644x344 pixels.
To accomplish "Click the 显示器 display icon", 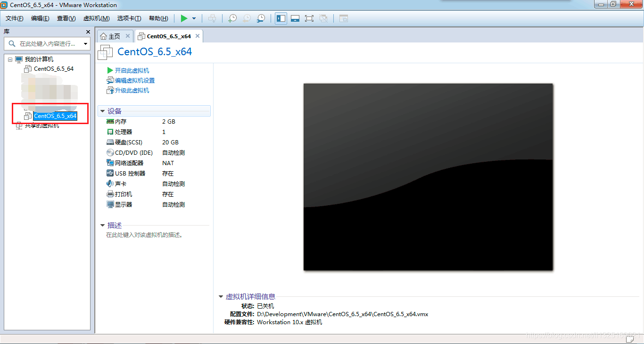I will point(110,205).
